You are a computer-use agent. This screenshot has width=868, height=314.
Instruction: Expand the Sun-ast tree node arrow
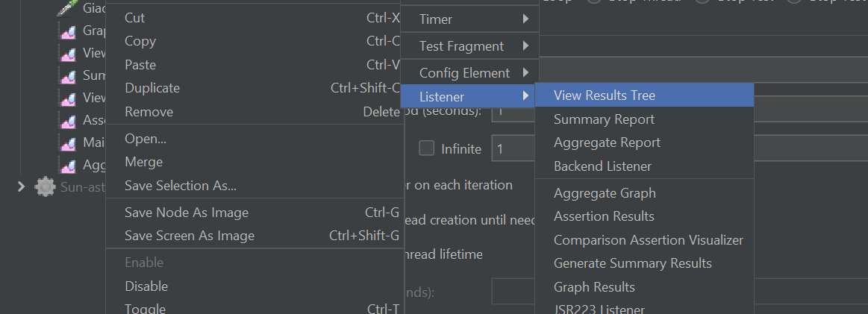click(21, 187)
